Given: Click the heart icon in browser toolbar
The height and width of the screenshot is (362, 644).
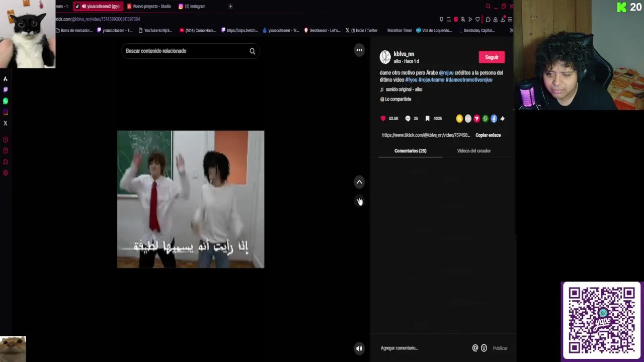Looking at the screenshot, I should (477, 20).
